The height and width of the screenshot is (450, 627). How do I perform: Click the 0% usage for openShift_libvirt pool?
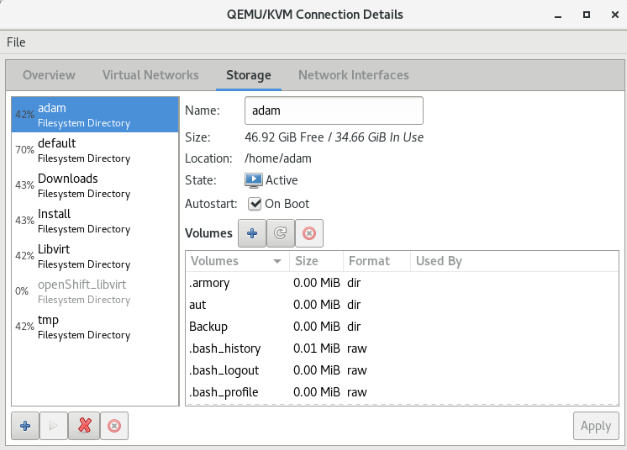(22, 291)
